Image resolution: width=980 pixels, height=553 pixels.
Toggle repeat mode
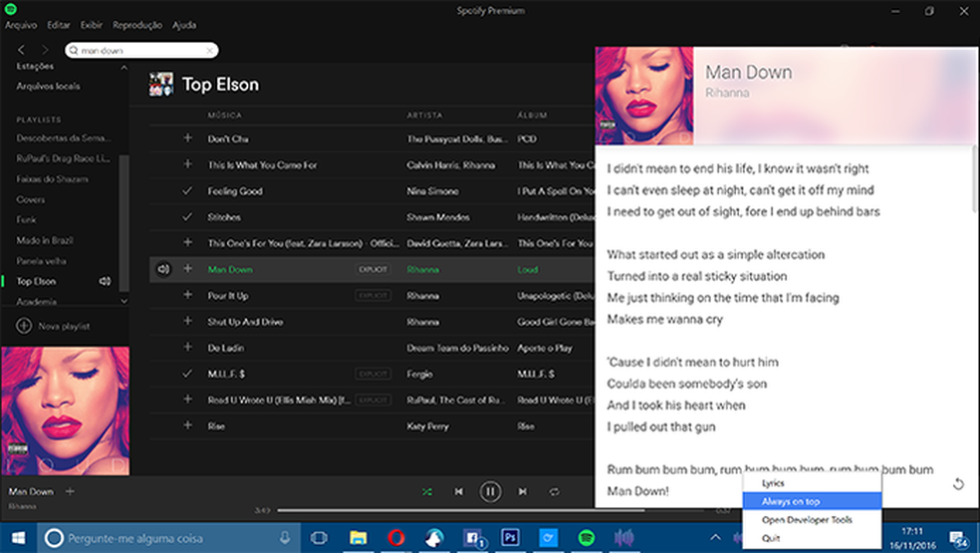click(x=554, y=491)
